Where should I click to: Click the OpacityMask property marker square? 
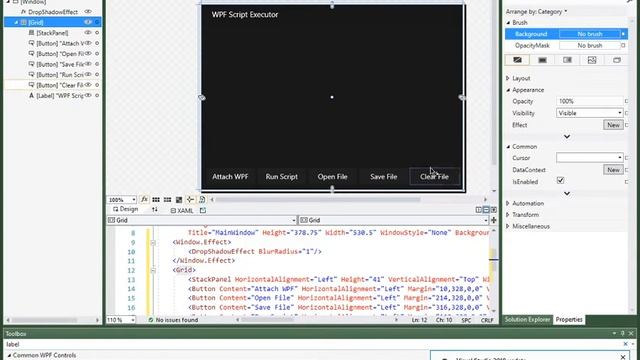pos(623,45)
